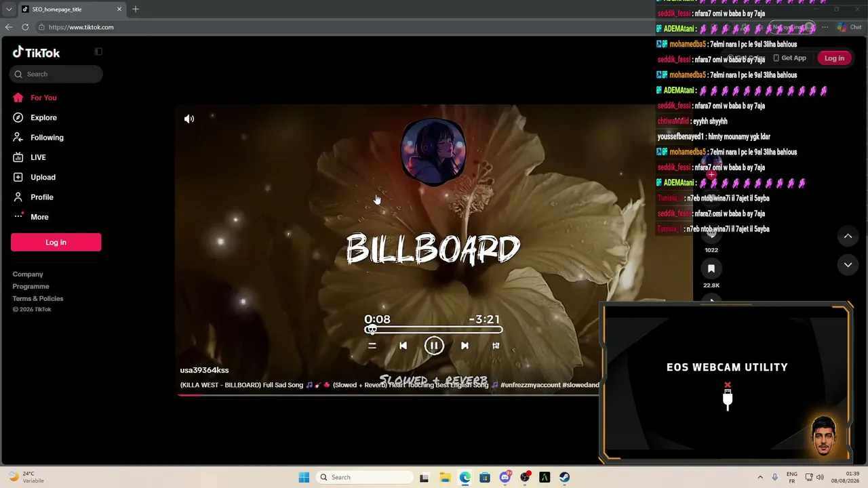This screenshot has width=868, height=488.
Task: Reload the TikTok page
Action: tap(25, 27)
